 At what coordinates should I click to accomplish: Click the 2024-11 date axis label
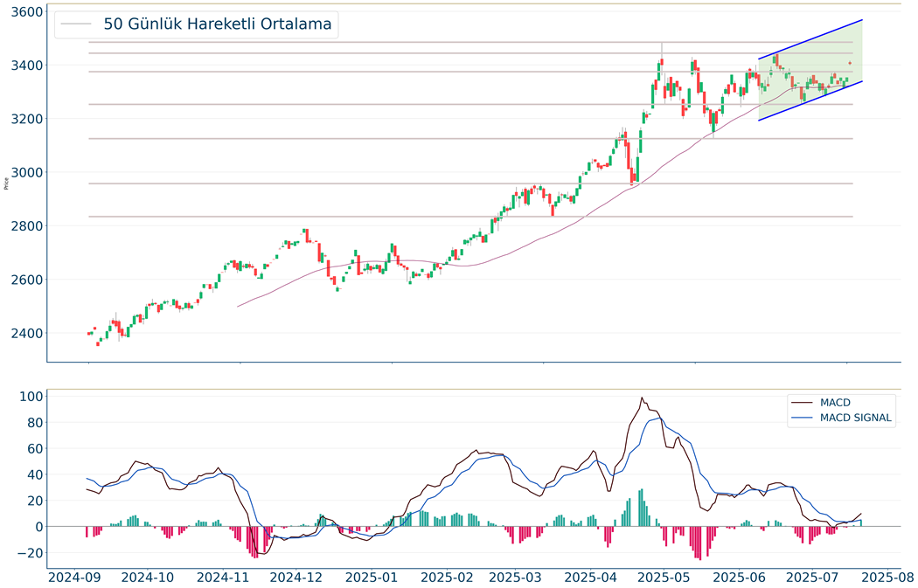[222, 578]
